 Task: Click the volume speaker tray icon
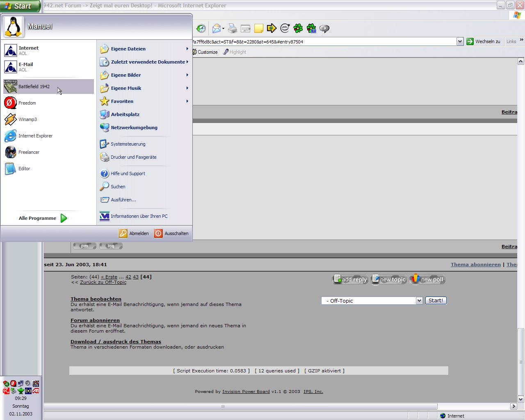coord(27,383)
